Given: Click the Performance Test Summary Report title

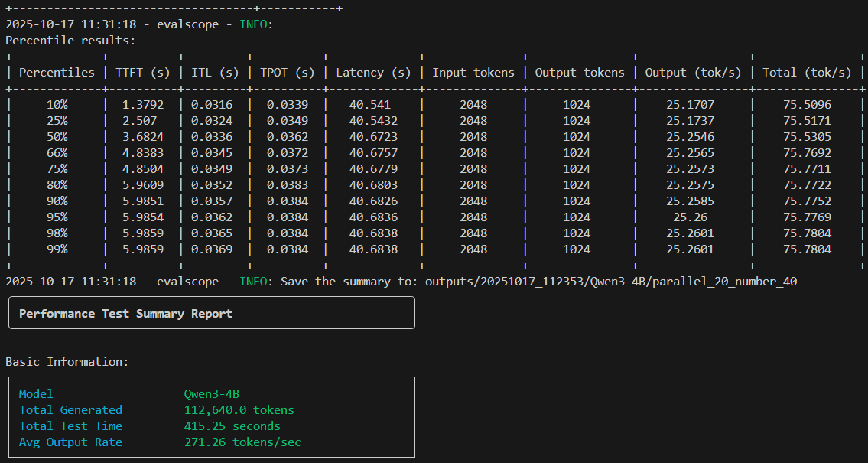Looking at the screenshot, I should [125, 314].
